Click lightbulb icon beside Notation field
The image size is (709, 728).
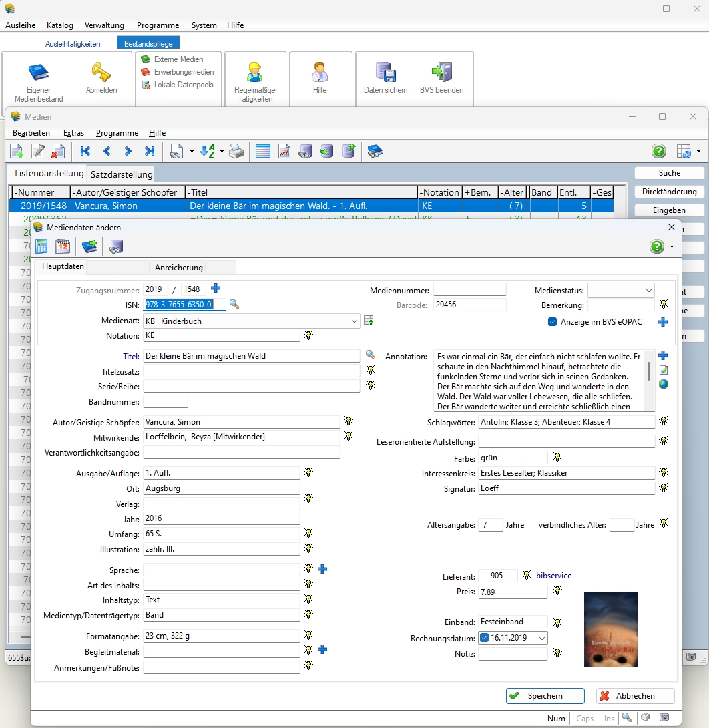click(308, 335)
